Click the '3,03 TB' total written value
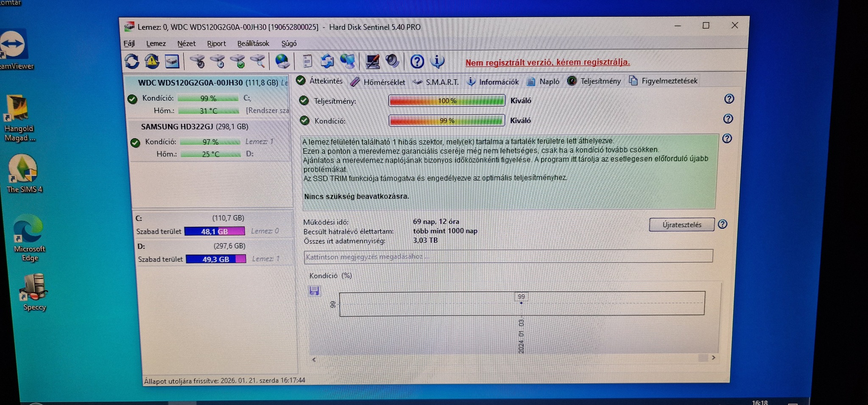 coord(425,240)
